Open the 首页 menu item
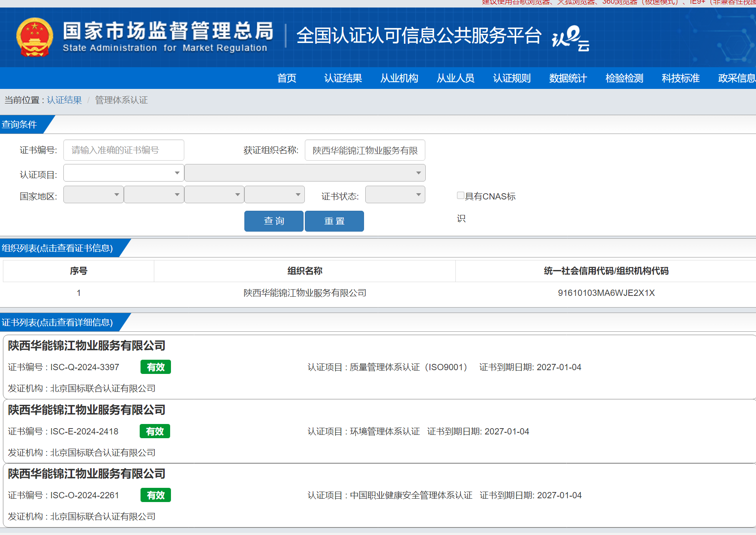 coord(287,78)
